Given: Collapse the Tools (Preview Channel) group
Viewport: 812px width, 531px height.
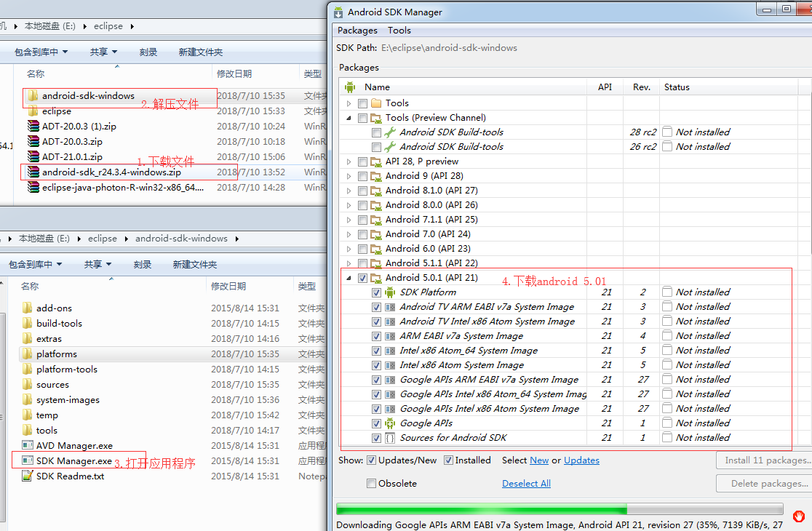Looking at the screenshot, I should [x=349, y=118].
